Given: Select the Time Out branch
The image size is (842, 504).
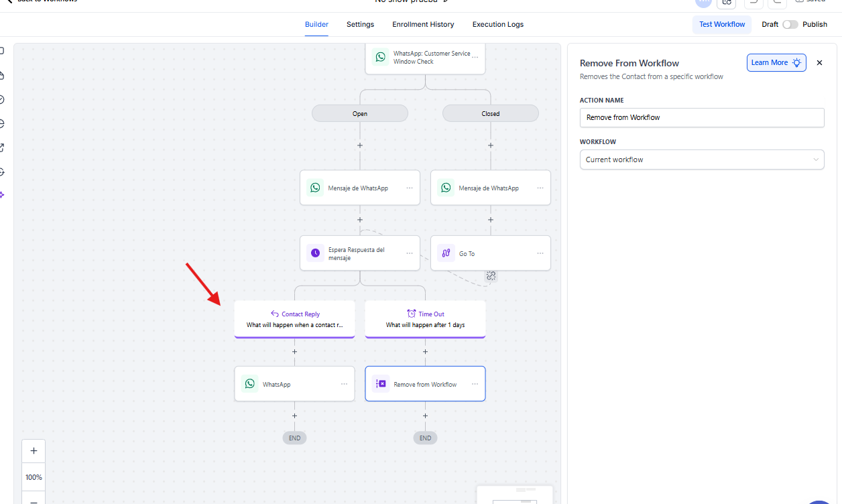Looking at the screenshot, I should coord(425,319).
